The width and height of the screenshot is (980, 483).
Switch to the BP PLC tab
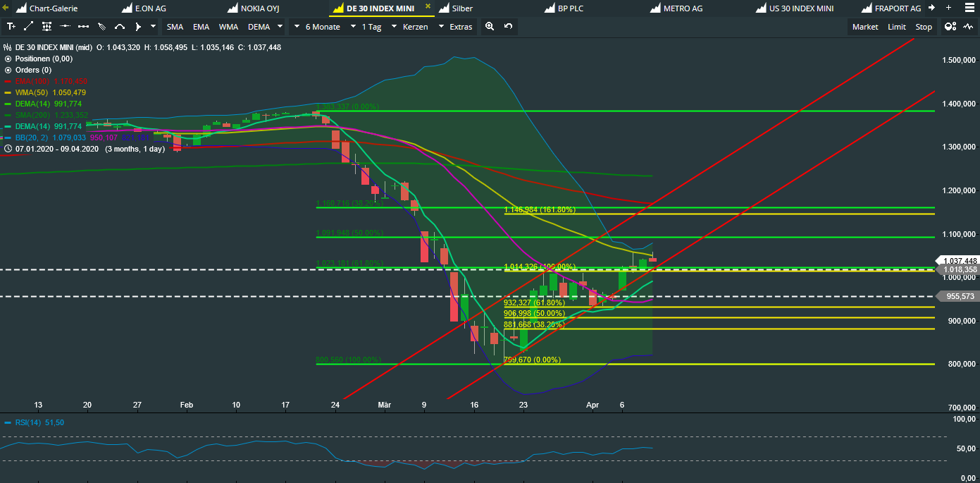point(563,8)
